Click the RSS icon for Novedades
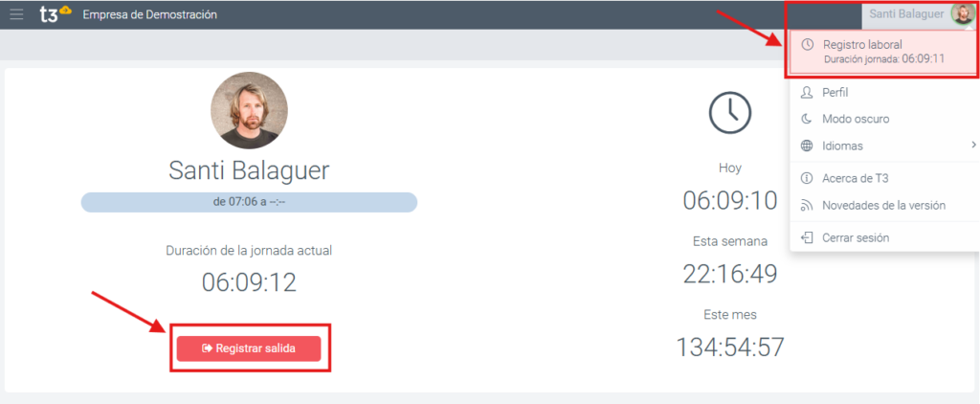 (806, 205)
